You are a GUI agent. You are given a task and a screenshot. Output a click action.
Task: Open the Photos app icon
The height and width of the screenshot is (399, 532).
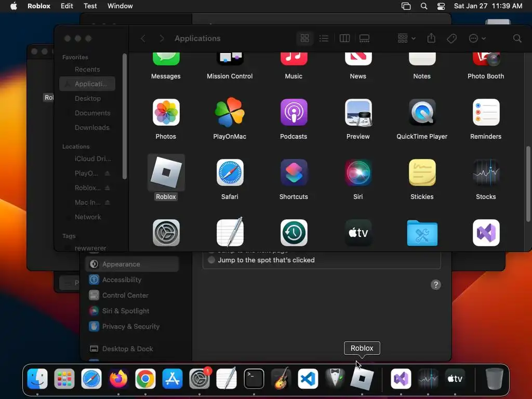coord(166,112)
